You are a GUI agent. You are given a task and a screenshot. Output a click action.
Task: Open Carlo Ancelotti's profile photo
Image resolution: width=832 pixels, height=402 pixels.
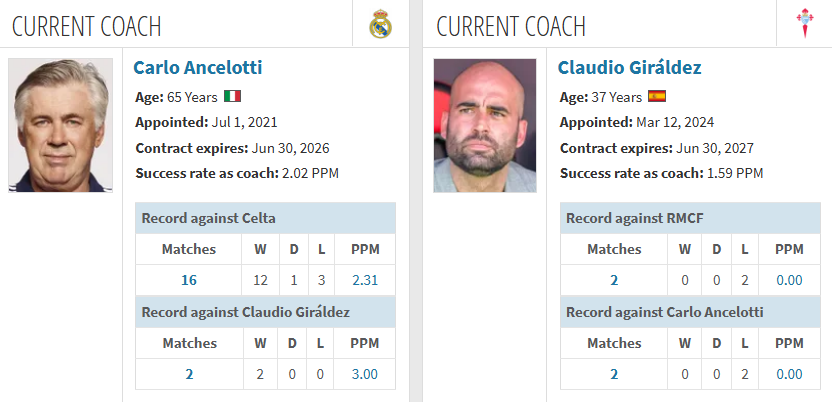[x=60, y=125]
